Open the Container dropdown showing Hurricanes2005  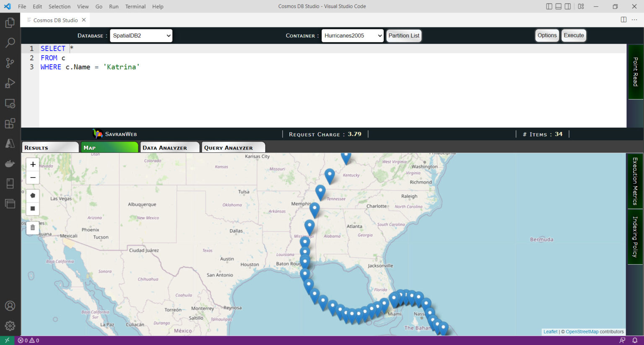pos(352,36)
